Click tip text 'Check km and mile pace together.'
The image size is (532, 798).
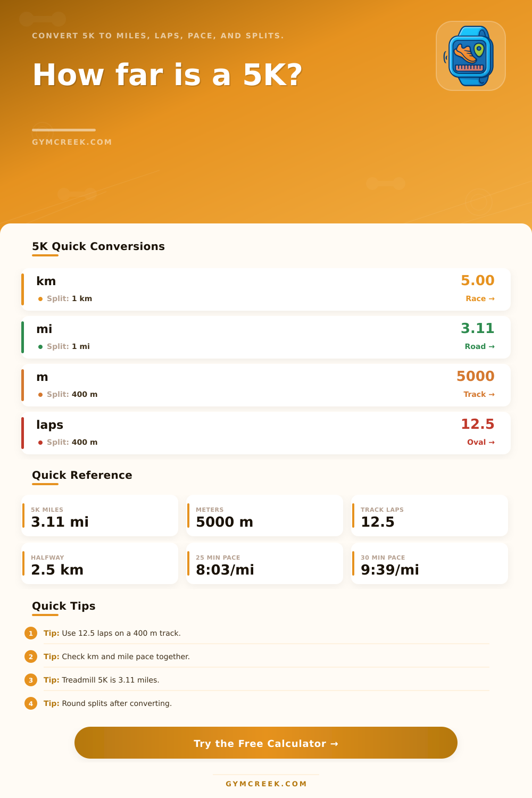(x=126, y=656)
